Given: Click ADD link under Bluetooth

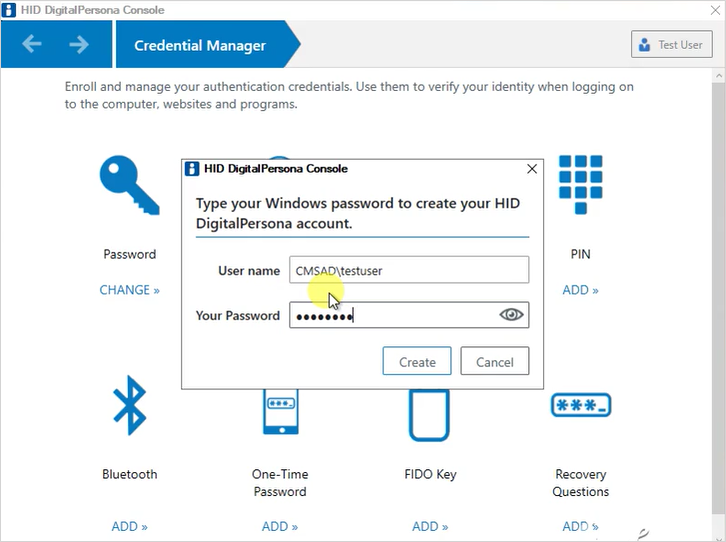Looking at the screenshot, I should point(129,526).
